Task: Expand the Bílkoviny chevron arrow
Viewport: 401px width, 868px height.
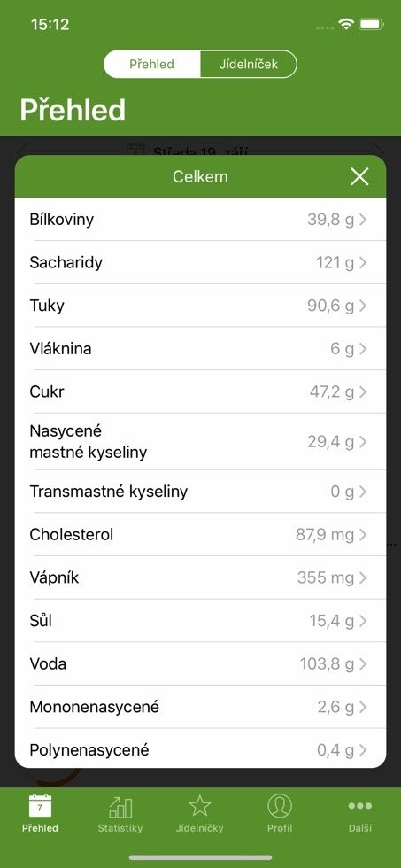Action: pos(363,220)
